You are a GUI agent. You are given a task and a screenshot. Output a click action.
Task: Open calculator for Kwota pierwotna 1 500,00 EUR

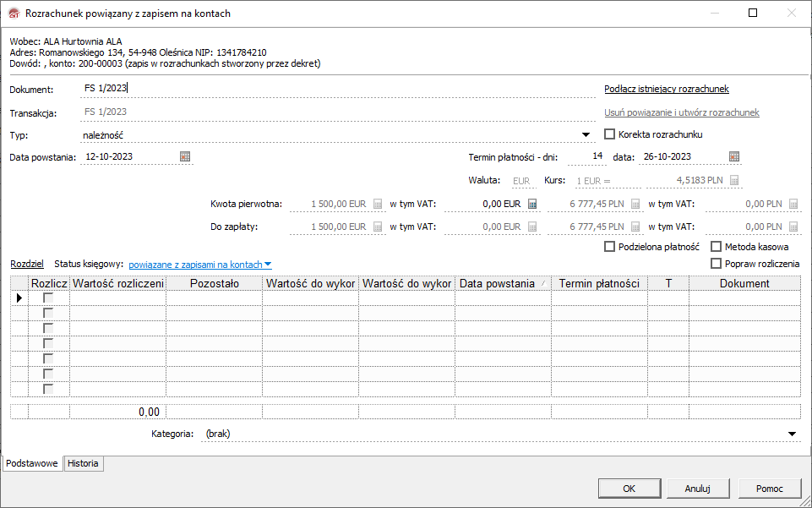click(378, 204)
